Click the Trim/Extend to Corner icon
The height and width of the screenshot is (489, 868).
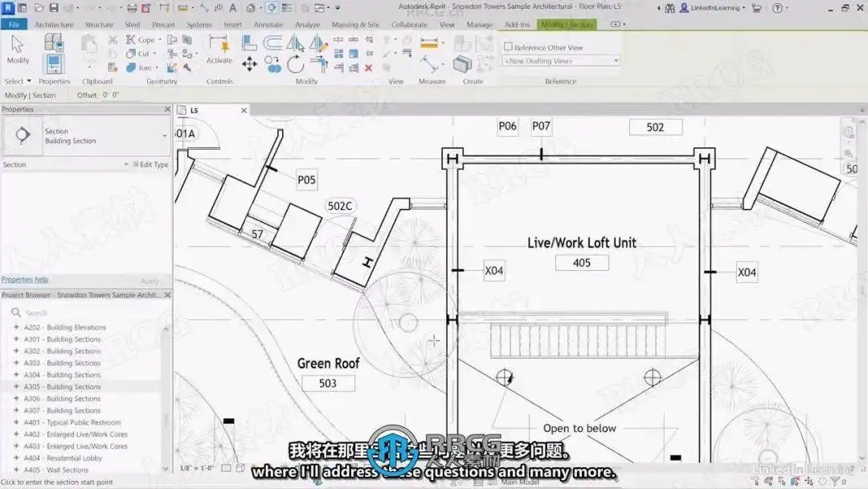319,65
